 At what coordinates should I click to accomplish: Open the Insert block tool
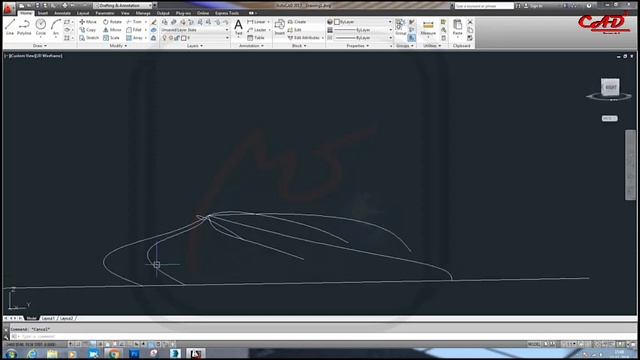280,27
